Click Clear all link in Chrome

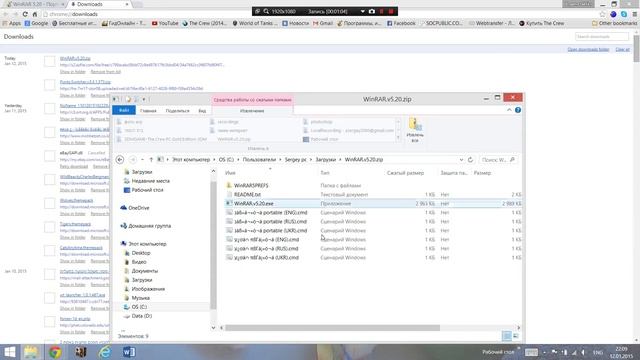pyautogui.click(x=622, y=49)
